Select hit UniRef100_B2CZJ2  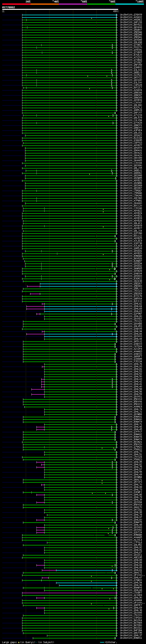131,301
